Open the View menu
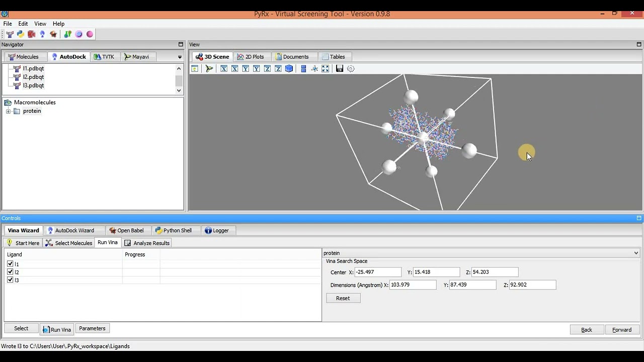644x362 pixels. point(40,24)
